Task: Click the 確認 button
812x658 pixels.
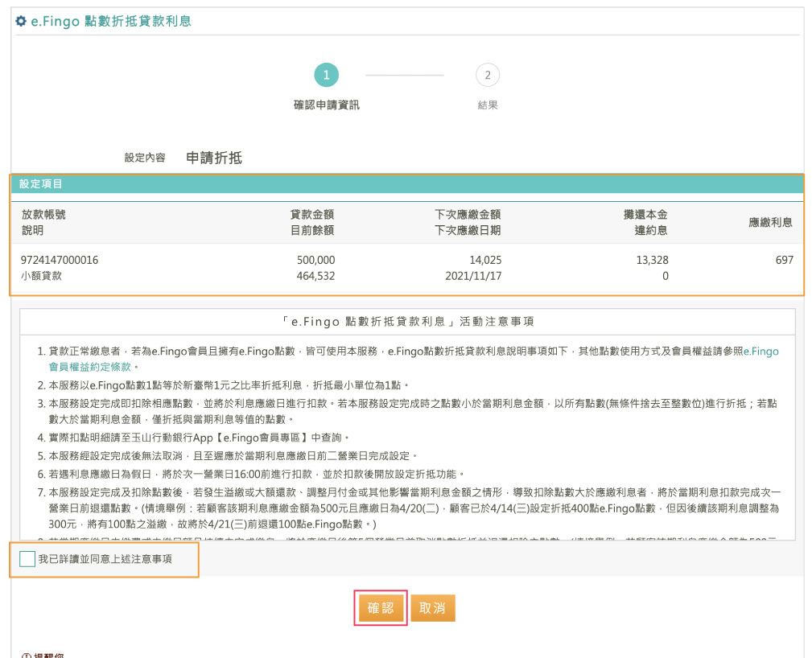Action: (381, 608)
